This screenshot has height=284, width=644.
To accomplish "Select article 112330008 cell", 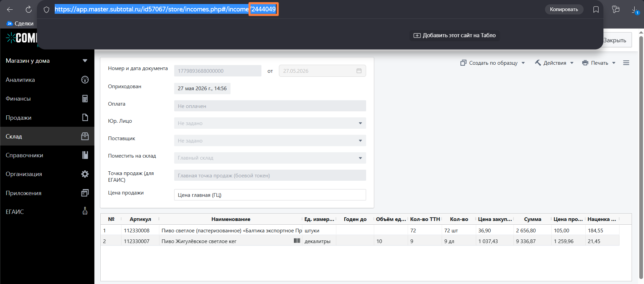I will [x=140, y=230].
